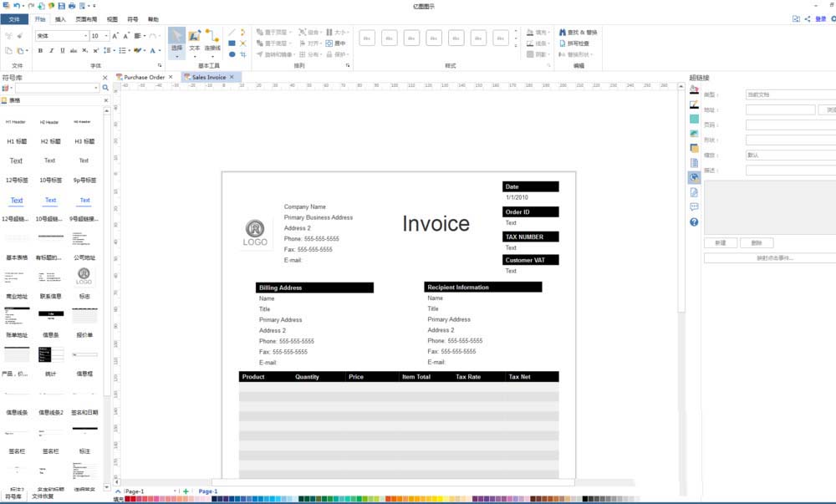Click 查找 & 替换 find and replace
The width and height of the screenshot is (836, 504).
(578, 33)
